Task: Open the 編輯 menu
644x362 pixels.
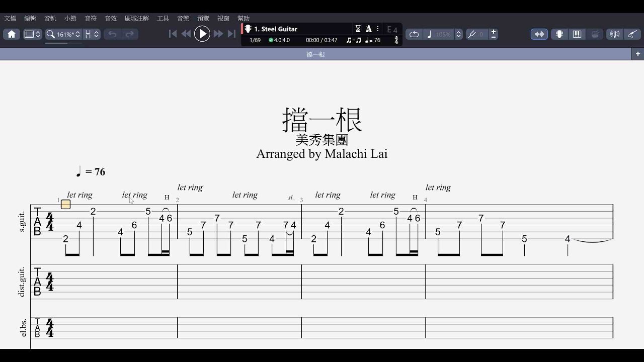Action: pos(30,18)
